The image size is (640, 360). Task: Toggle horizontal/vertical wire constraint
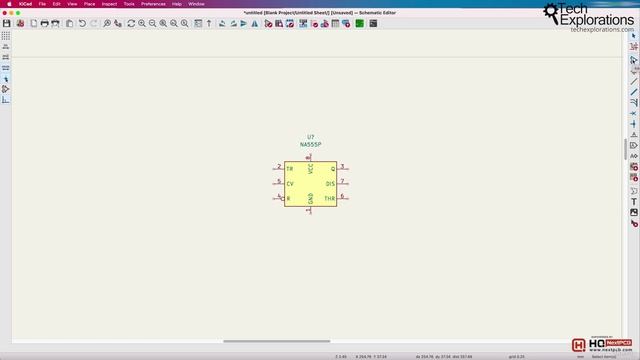(6, 100)
